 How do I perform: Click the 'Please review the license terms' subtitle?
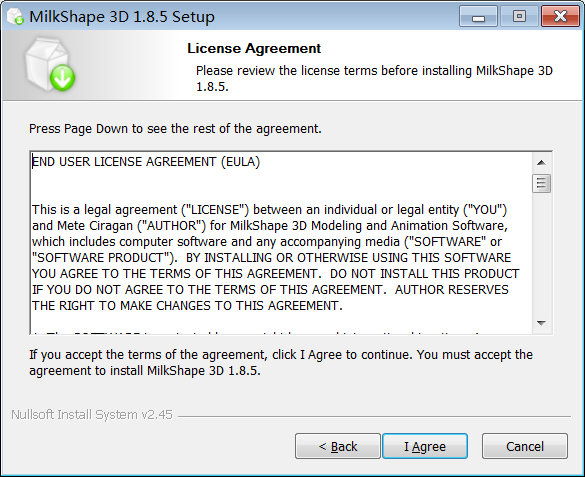(x=374, y=78)
